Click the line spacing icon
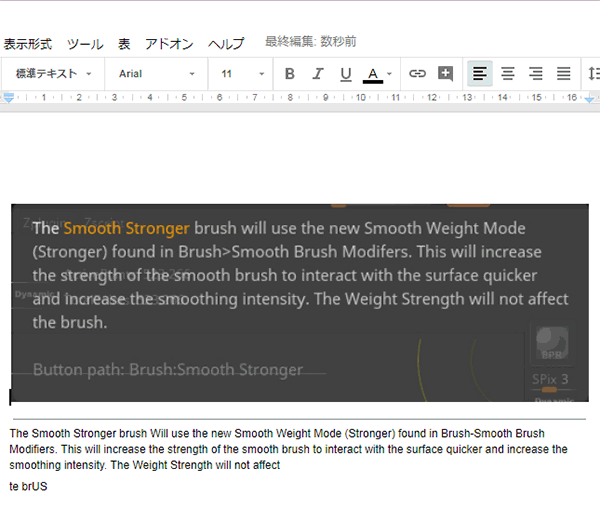The height and width of the screenshot is (522, 600). click(x=593, y=74)
